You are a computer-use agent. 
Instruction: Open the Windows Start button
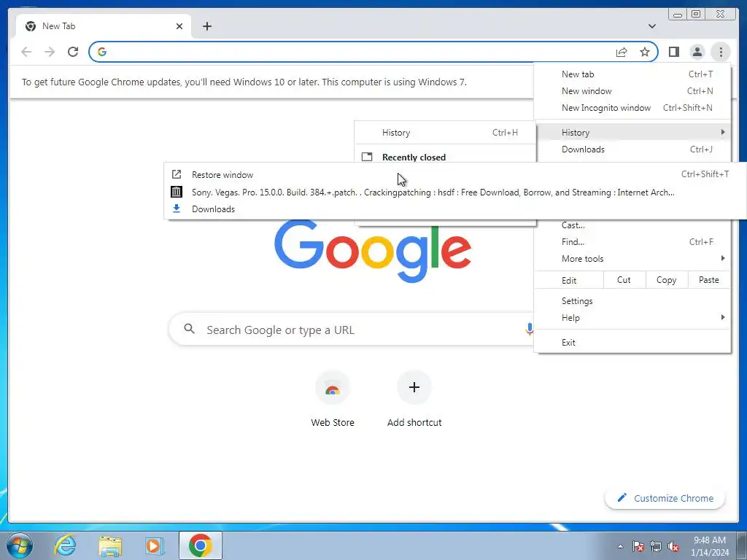pyautogui.click(x=19, y=545)
